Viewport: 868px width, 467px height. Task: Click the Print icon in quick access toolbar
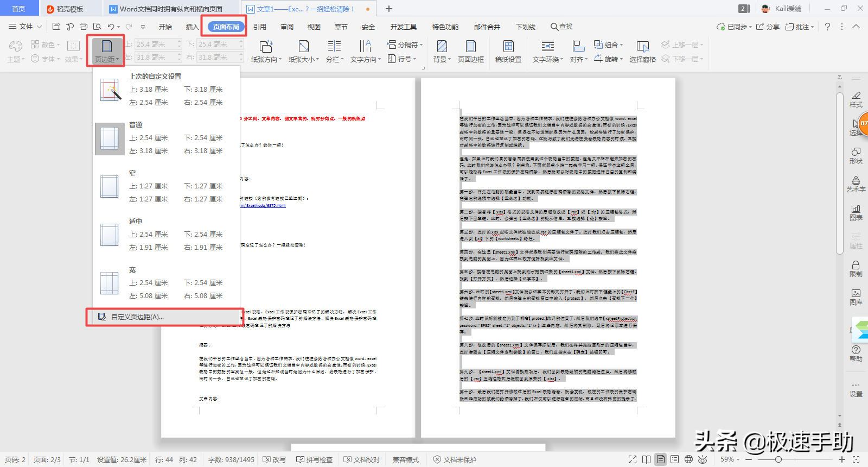click(x=84, y=27)
